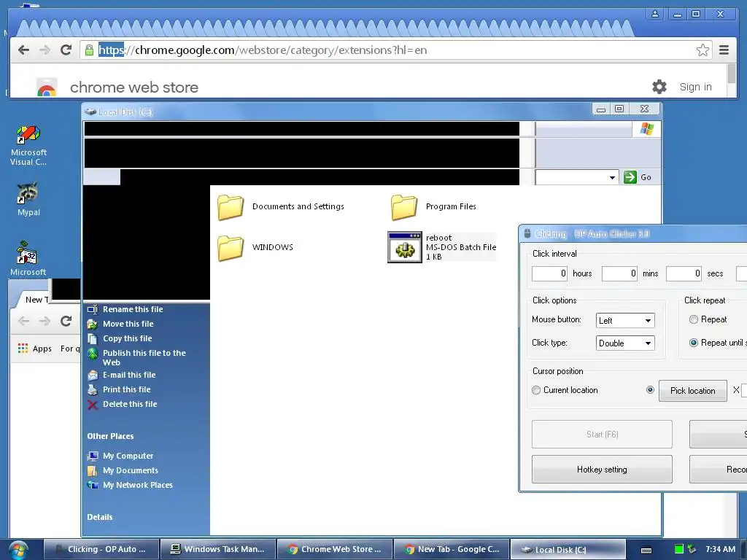747x560 pixels.
Task: Select the reboot batch file icon
Action: [x=405, y=247]
